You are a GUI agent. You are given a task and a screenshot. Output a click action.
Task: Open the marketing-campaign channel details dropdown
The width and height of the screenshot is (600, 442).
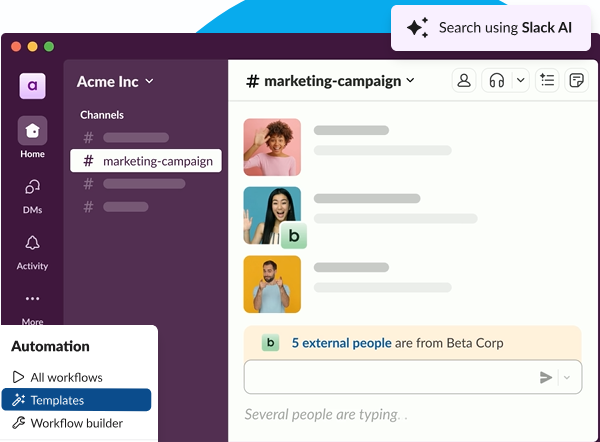pyautogui.click(x=330, y=81)
